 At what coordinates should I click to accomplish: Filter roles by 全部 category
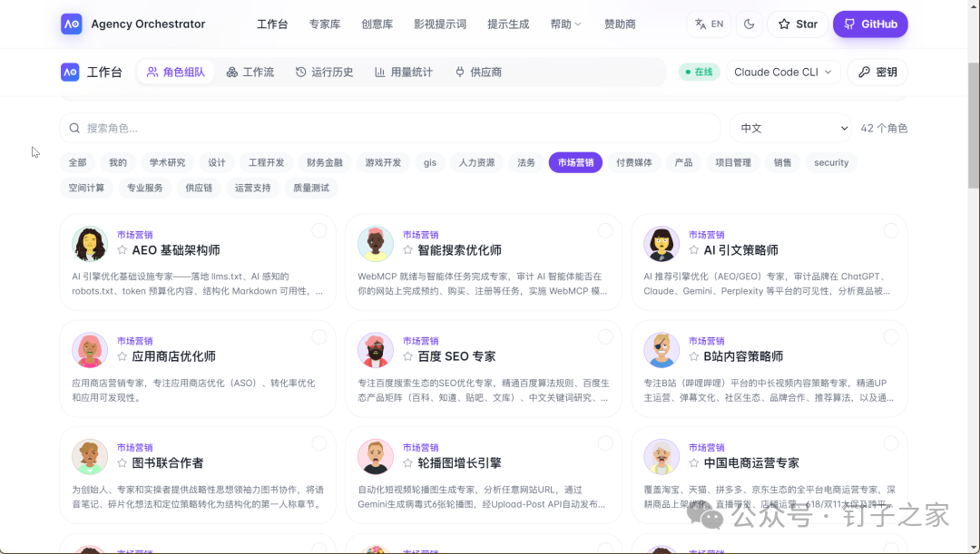click(x=77, y=162)
